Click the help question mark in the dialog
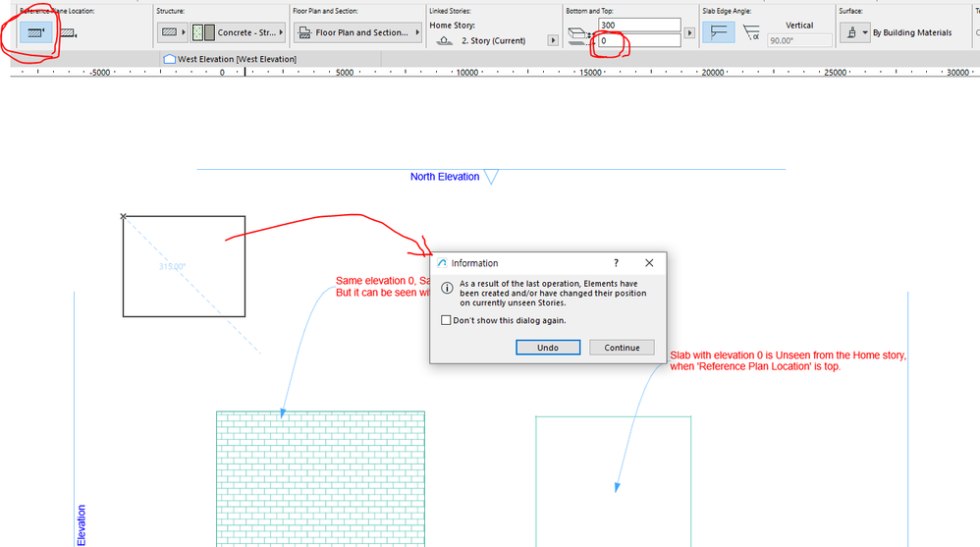 [616, 263]
